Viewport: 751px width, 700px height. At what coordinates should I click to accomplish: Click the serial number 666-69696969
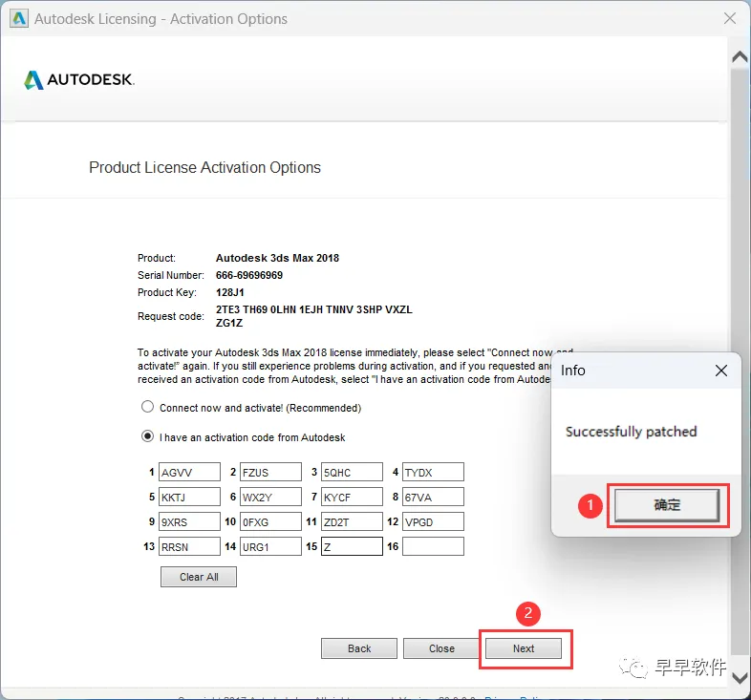click(x=249, y=275)
